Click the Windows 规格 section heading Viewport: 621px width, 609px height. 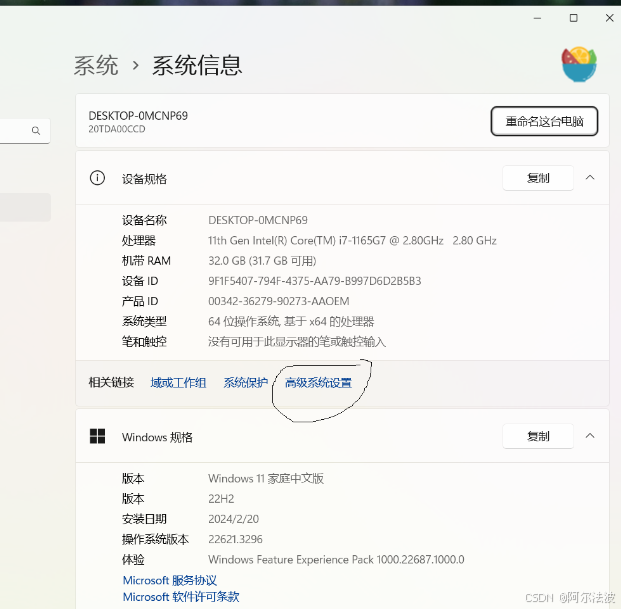pos(157,437)
